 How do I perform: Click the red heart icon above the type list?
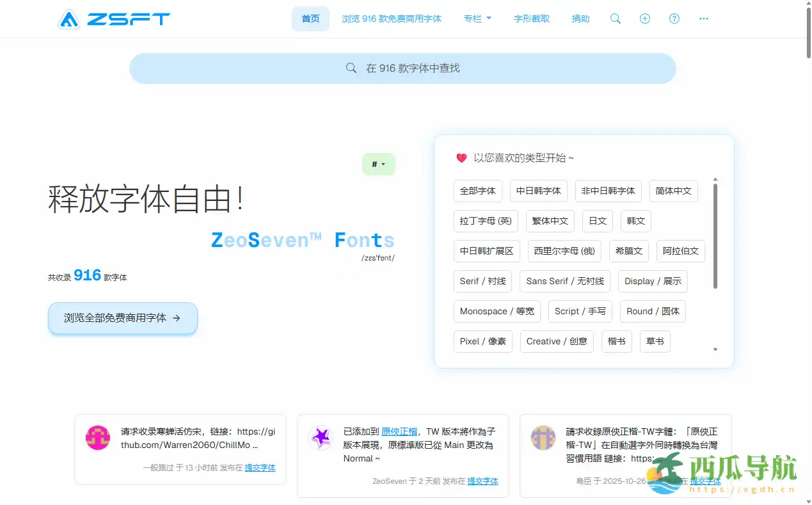(461, 157)
